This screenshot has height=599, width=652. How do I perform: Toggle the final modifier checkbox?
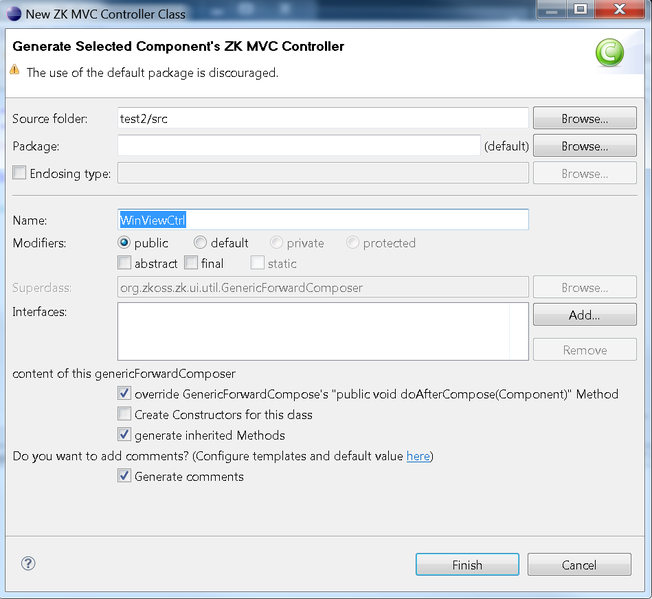[191, 264]
